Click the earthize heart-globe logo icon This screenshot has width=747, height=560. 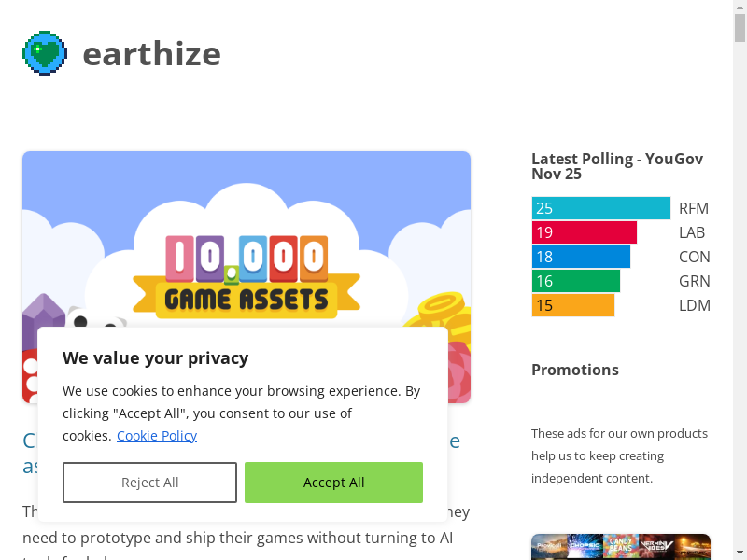click(x=45, y=53)
